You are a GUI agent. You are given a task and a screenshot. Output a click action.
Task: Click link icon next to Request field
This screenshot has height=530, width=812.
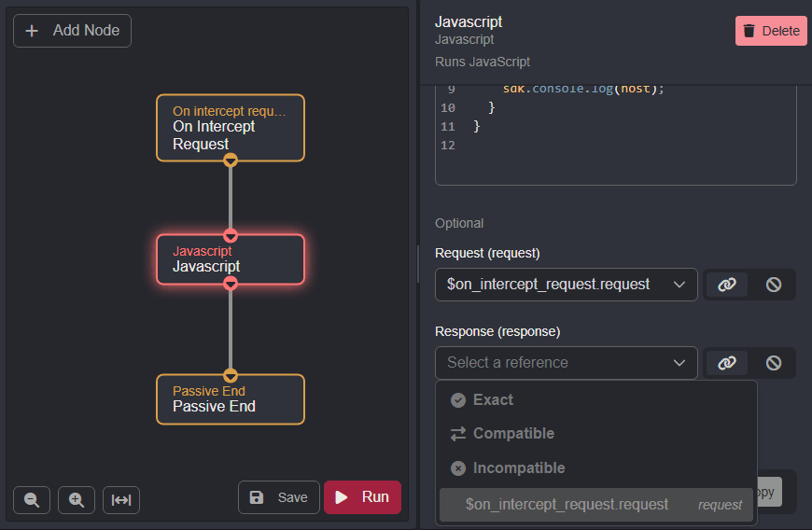[726, 285]
